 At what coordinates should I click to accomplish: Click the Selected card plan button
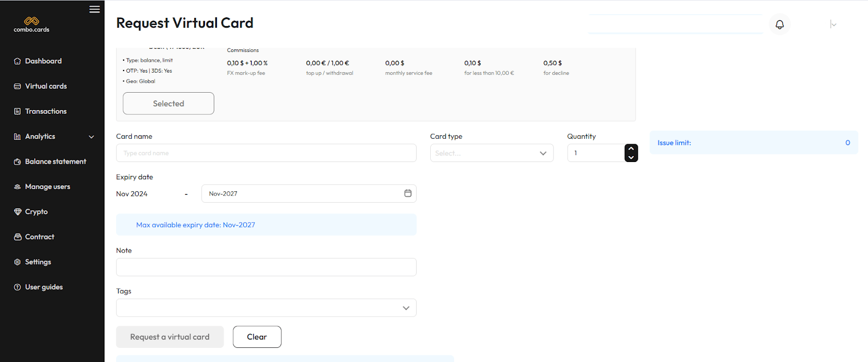point(168,104)
